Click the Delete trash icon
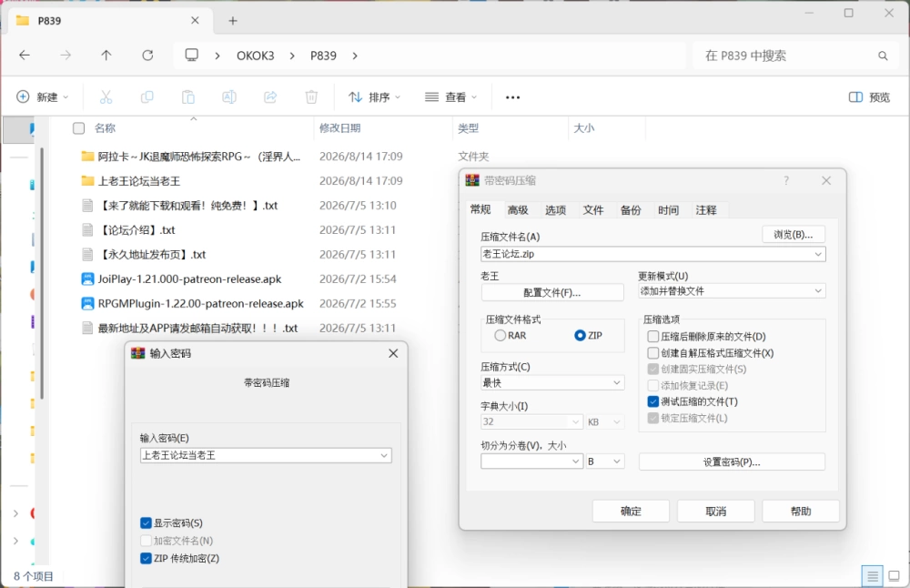Image resolution: width=910 pixels, height=588 pixels. tap(311, 96)
